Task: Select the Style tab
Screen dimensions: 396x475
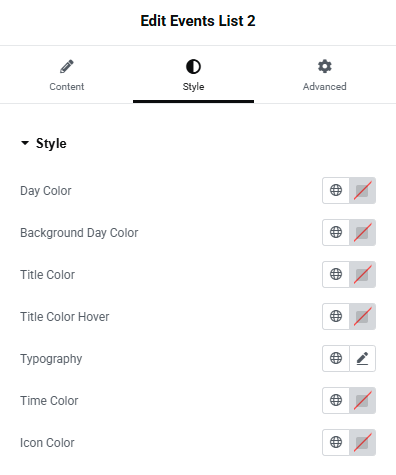Action: click(x=193, y=75)
